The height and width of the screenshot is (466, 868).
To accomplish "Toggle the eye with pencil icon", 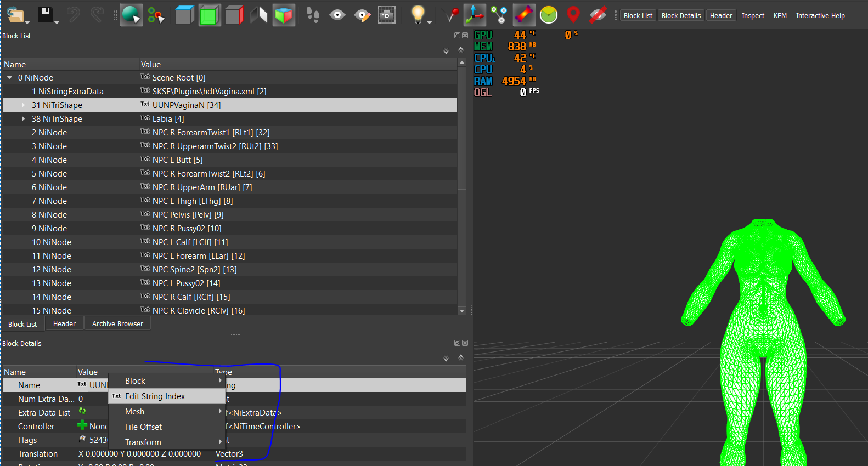I will pyautogui.click(x=362, y=15).
